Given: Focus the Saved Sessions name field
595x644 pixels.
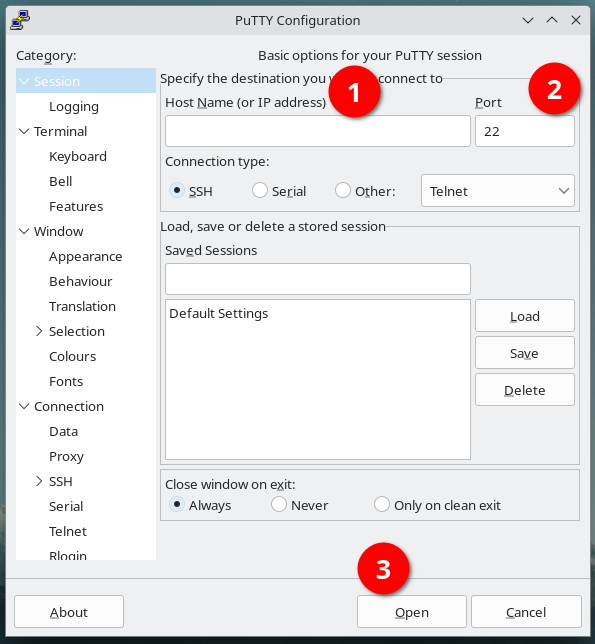Looking at the screenshot, I should click(318, 279).
